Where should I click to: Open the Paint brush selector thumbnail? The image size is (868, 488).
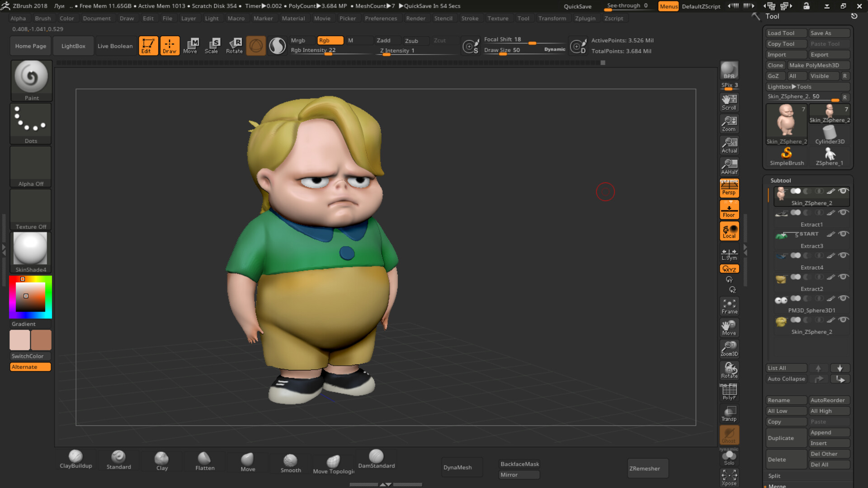[31, 80]
